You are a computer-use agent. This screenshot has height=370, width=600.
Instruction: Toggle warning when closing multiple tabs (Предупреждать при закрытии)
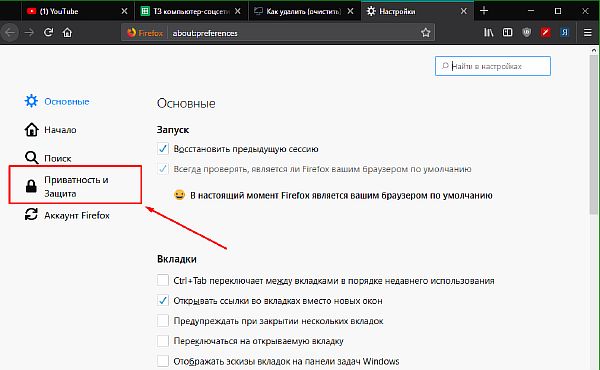pyautogui.click(x=163, y=320)
